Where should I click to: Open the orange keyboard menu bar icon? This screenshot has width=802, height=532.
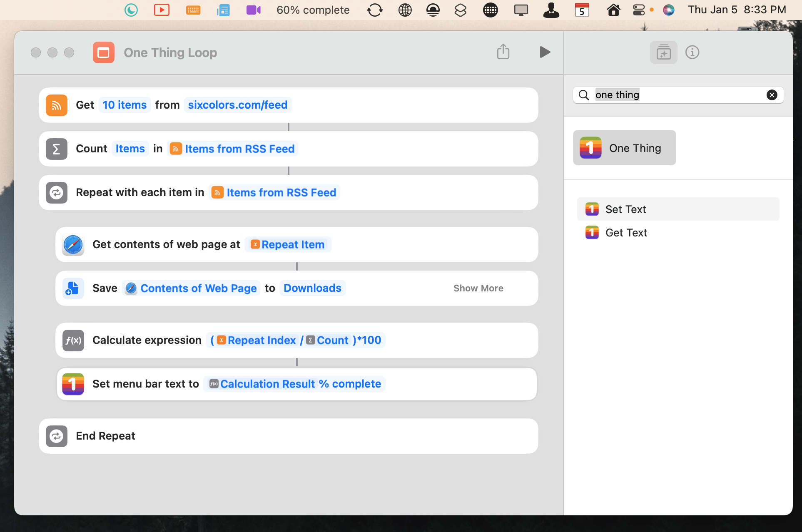click(x=193, y=10)
